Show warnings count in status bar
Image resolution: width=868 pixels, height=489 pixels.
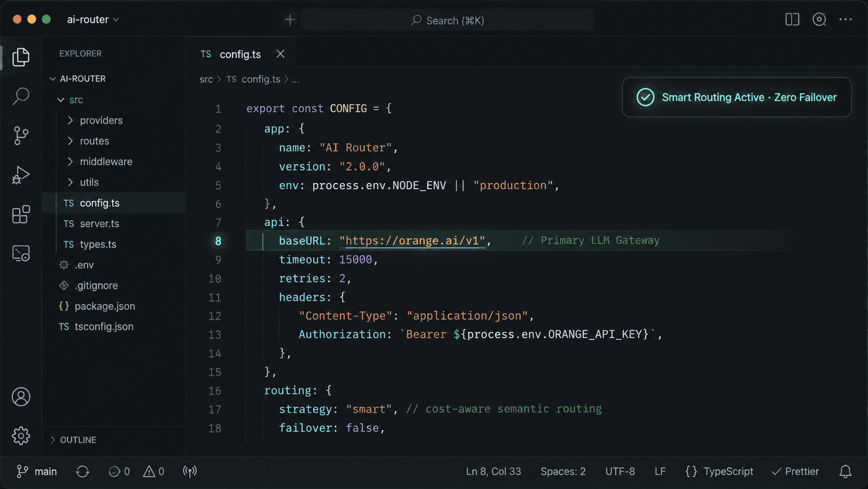154,471
